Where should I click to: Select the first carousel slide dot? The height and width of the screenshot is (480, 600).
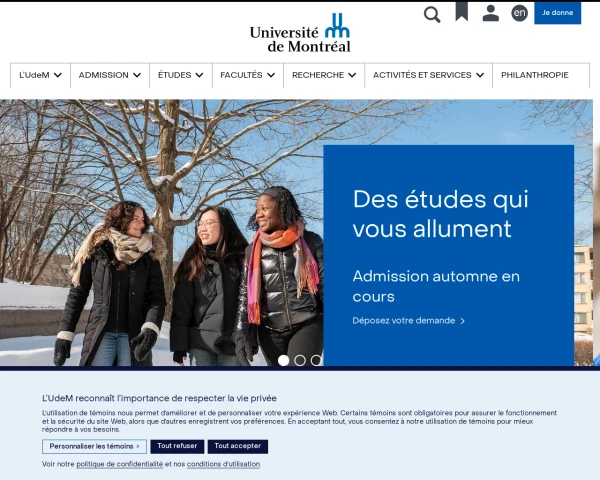click(284, 360)
